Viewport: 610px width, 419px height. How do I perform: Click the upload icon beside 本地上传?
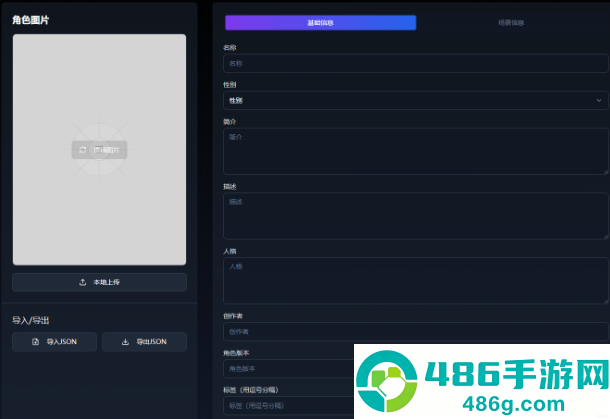point(82,282)
